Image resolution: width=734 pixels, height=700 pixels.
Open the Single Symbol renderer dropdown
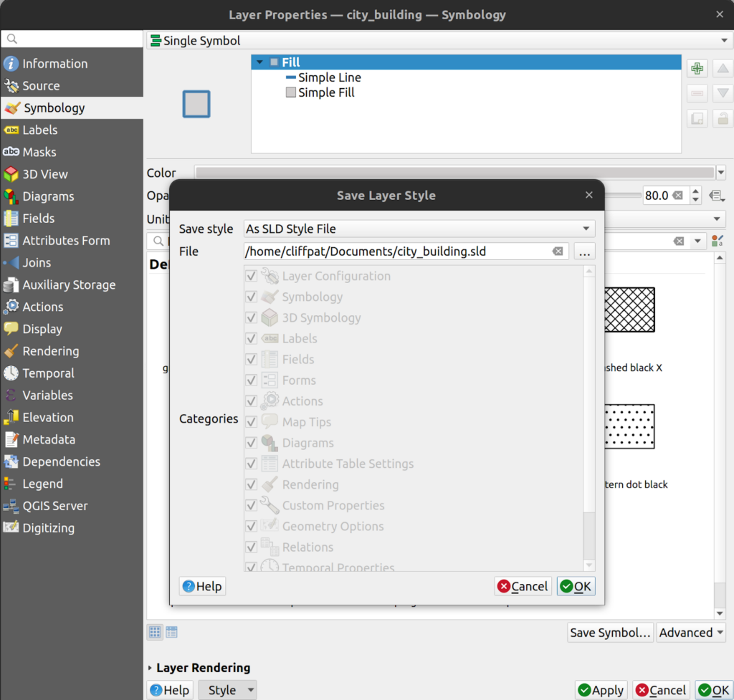pos(437,41)
